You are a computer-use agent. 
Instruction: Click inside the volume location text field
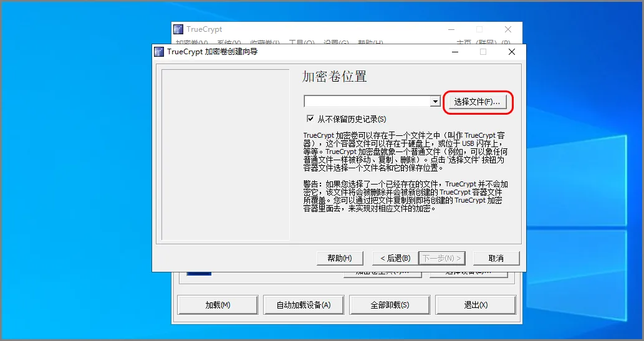[367, 102]
